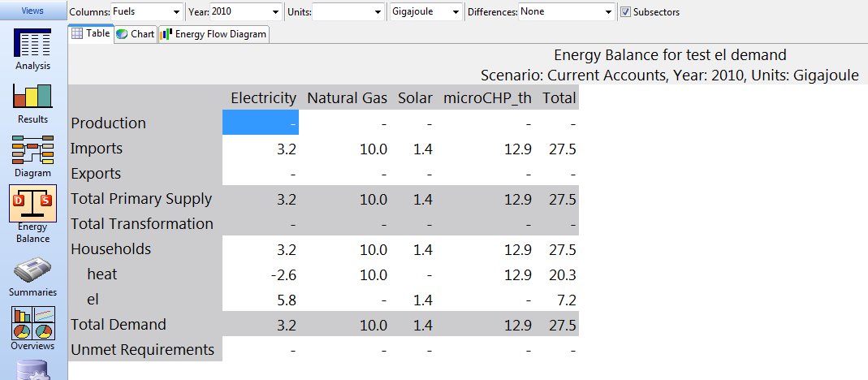The width and height of the screenshot is (868, 380).
Task: Select the Exports row label
Action: tap(145, 173)
